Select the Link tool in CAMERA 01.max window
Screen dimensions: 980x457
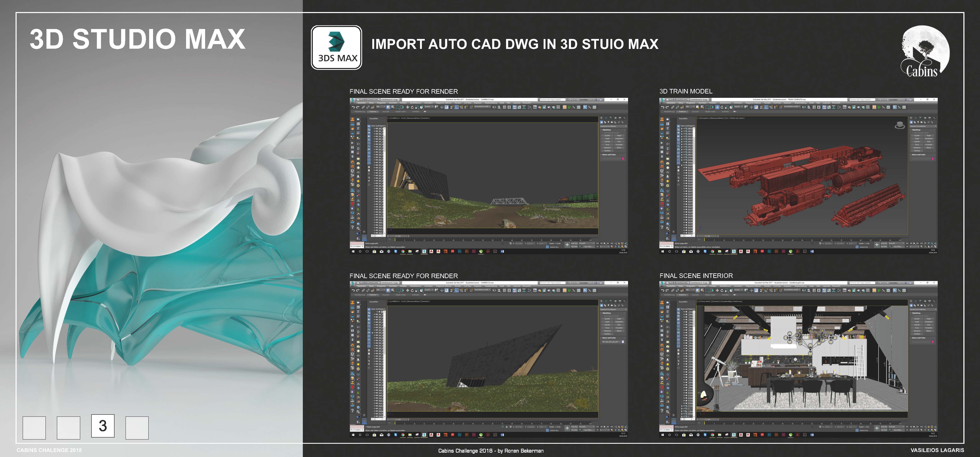[x=363, y=107]
